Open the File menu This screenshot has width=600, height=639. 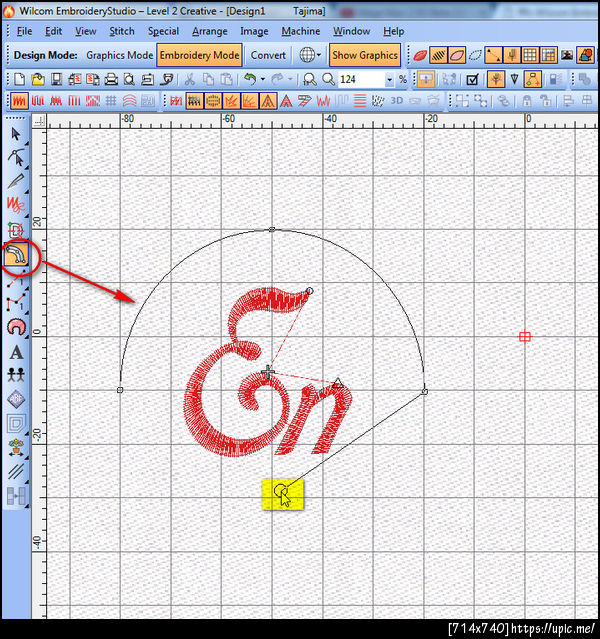click(24, 31)
